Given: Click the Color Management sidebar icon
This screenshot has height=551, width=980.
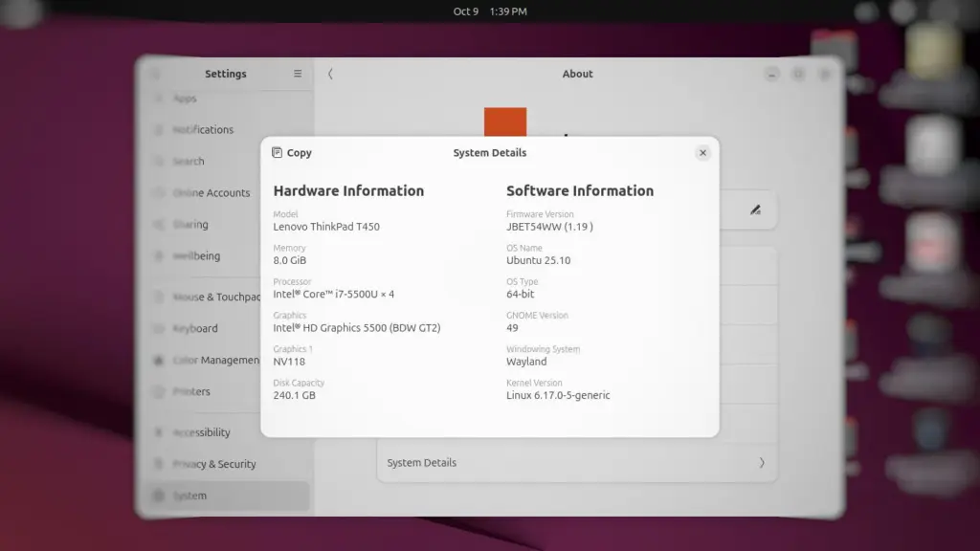Looking at the screenshot, I should pyautogui.click(x=159, y=361).
